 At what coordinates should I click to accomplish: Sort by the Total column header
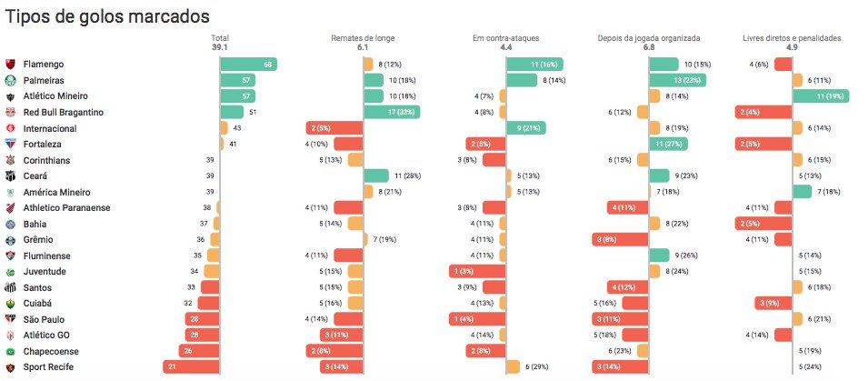[x=220, y=38]
